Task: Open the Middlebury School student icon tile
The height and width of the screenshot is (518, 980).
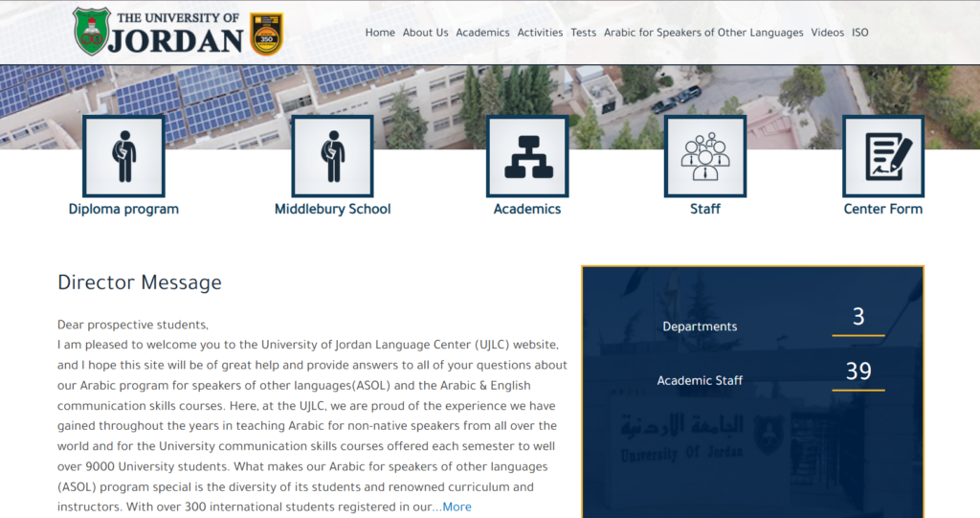Action: point(332,156)
